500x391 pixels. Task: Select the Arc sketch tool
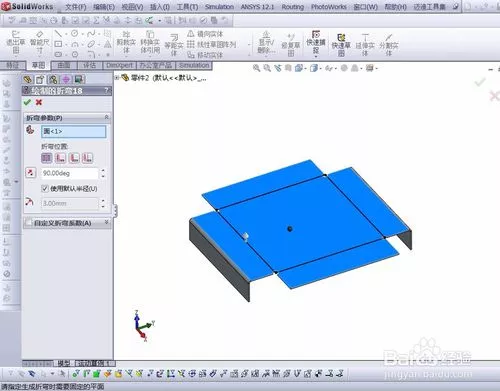[x=75, y=44]
